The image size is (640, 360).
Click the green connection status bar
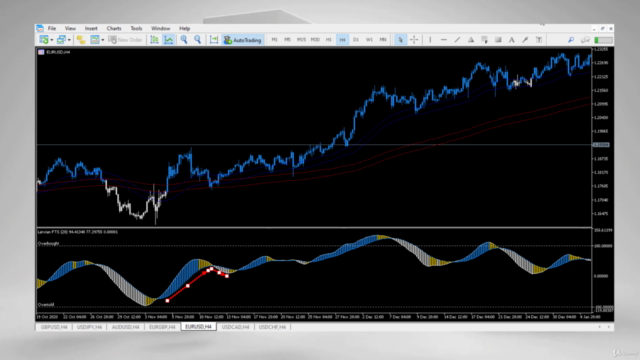pos(603,40)
